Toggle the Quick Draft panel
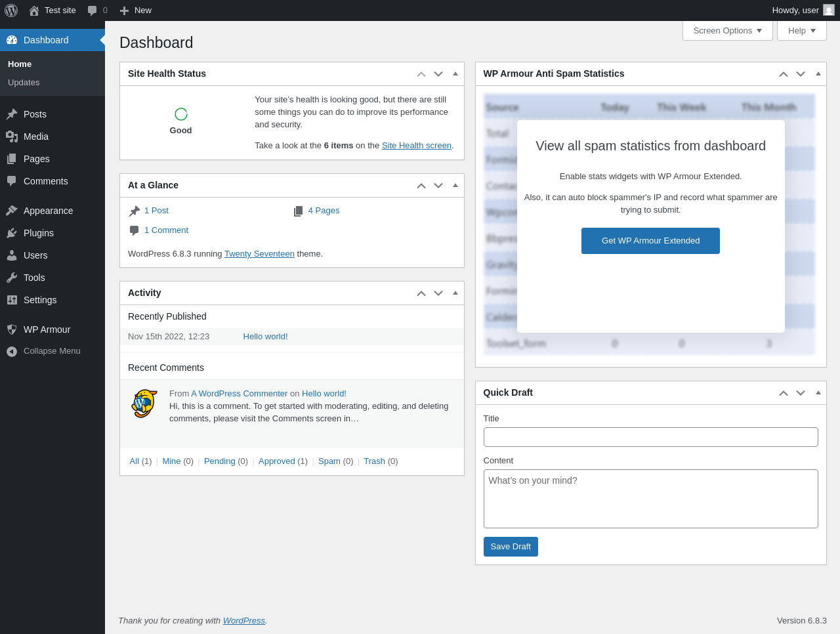 [x=818, y=392]
